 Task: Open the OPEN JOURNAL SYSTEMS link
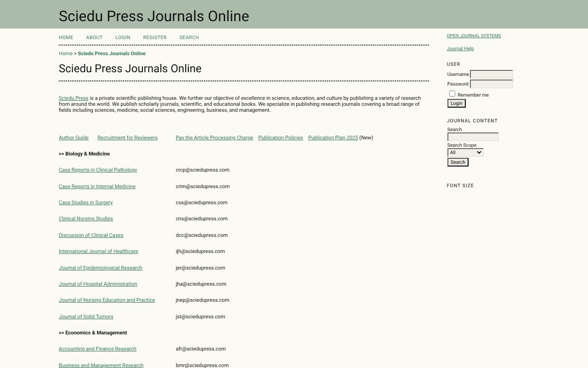tap(474, 35)
